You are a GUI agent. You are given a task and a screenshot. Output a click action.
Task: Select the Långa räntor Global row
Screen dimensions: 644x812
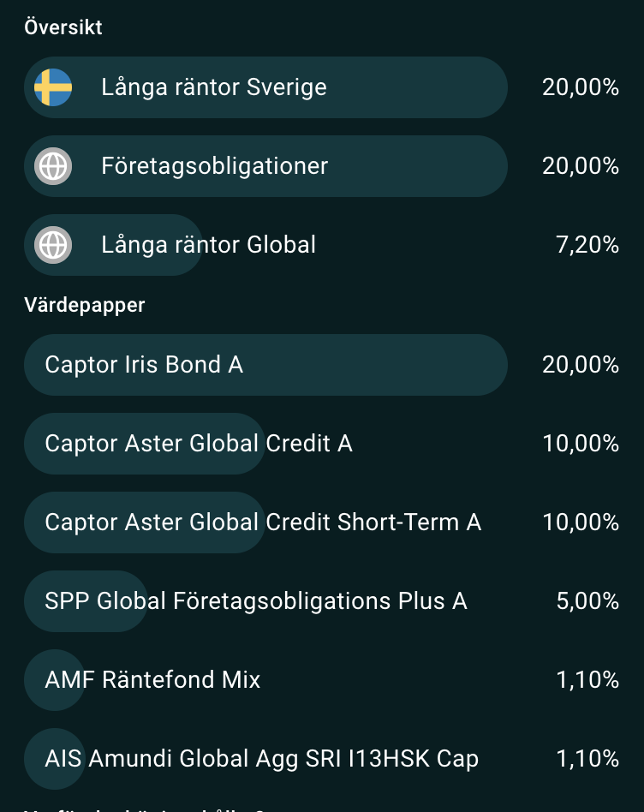pyautogui.click(x=321, y=245)
